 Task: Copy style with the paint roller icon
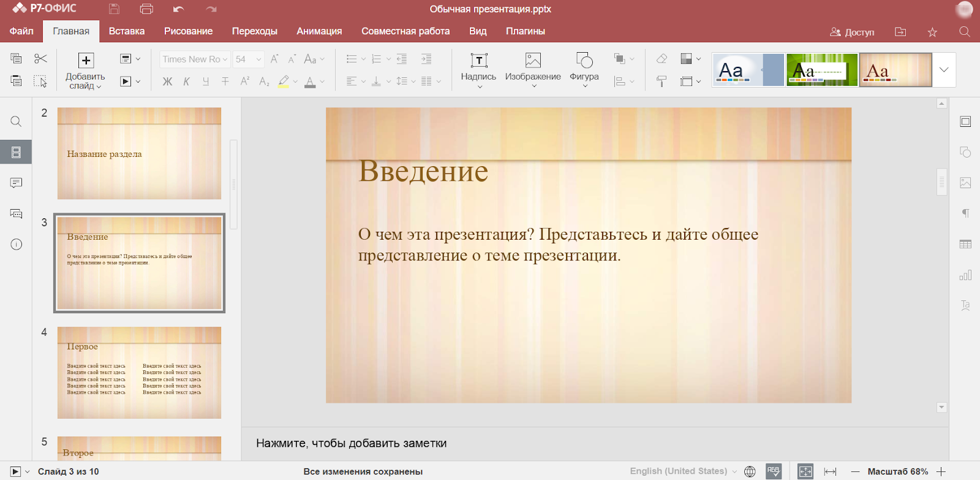[x=661, y=81]
